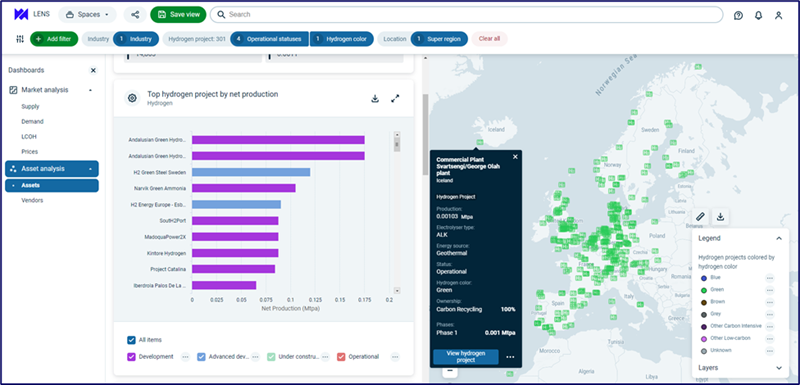Screen dimensions: 800x385
Task: Open the Spaces dropdown
Action: pos(88,14)
